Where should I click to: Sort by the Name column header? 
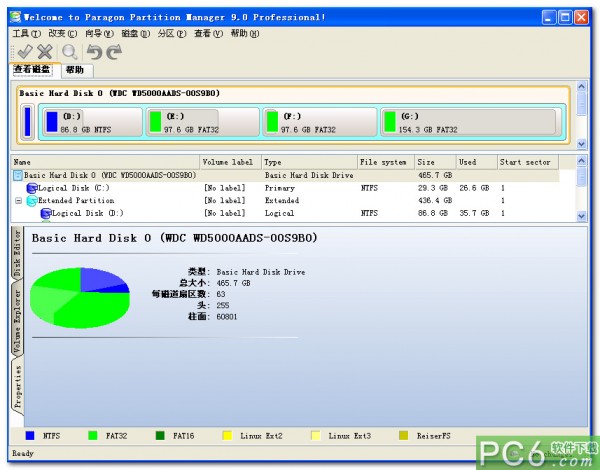point(105,162)
